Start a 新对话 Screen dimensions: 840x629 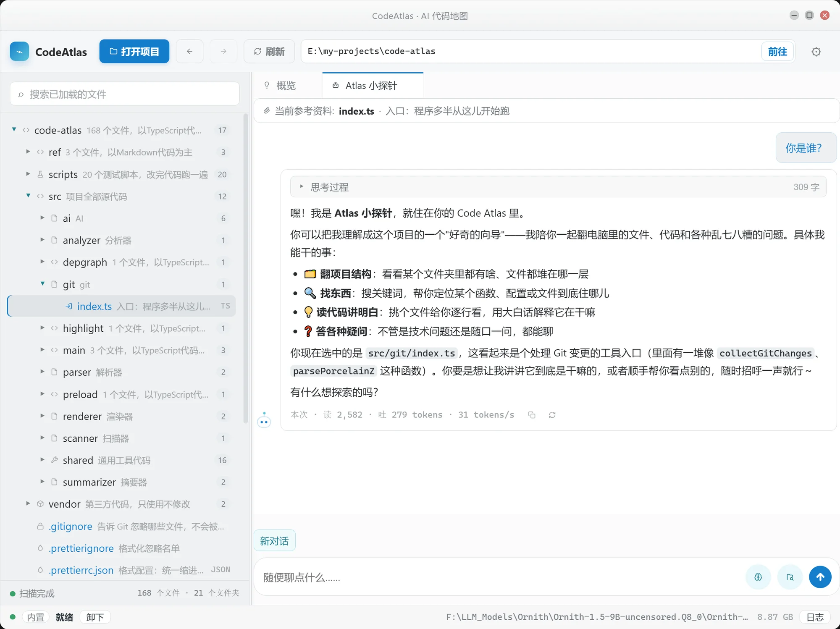274,541
